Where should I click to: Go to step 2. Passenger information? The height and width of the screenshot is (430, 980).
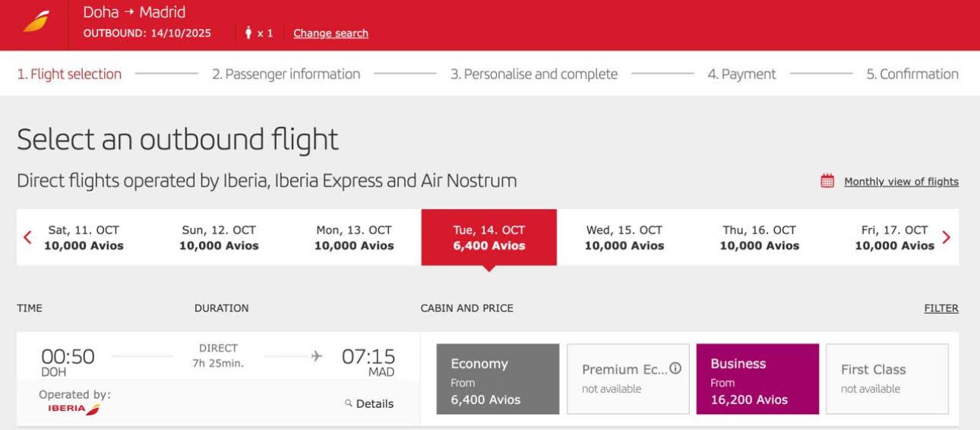pyautogui.click(x=286, y=74)
